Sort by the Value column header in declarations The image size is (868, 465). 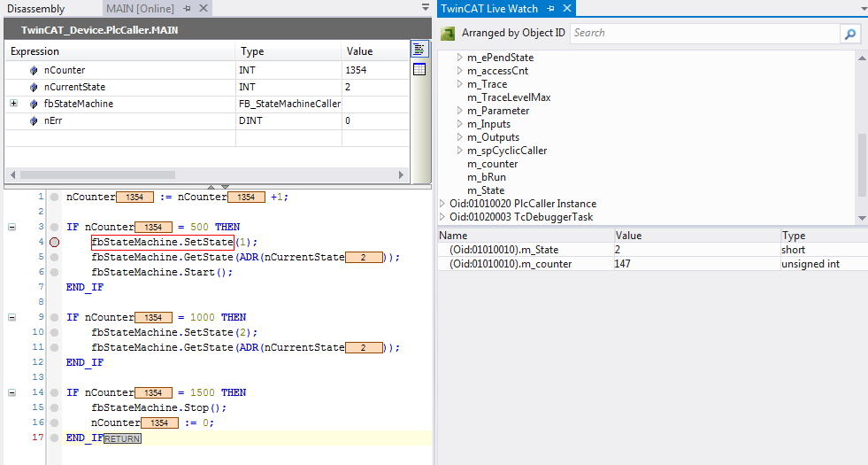click(375, 51)
